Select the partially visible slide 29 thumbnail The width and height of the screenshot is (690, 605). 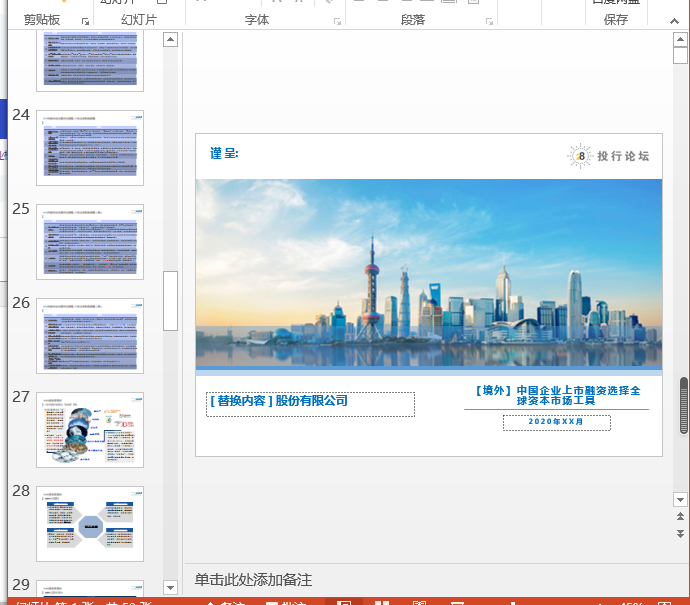click(90, 588)
